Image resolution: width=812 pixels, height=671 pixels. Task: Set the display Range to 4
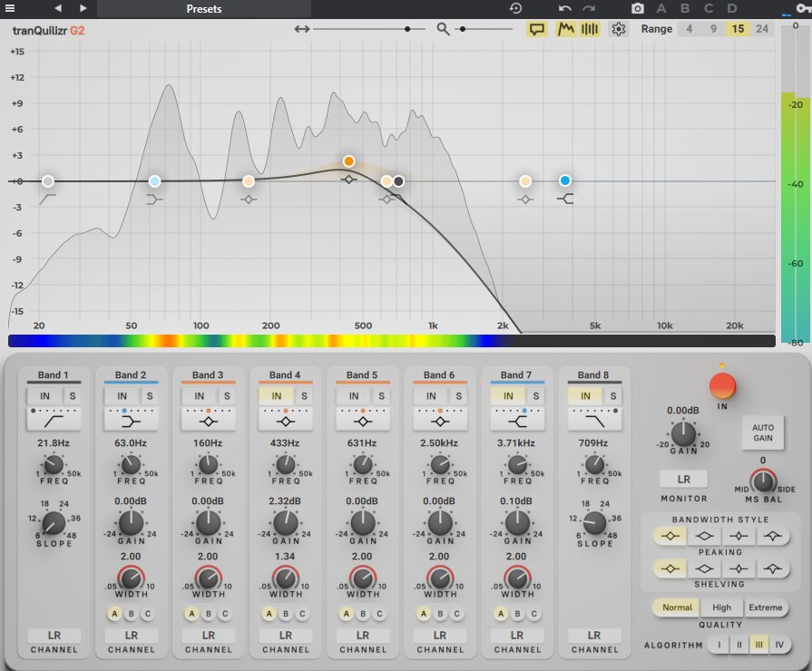pyautogui.click(x=689, y=29)
